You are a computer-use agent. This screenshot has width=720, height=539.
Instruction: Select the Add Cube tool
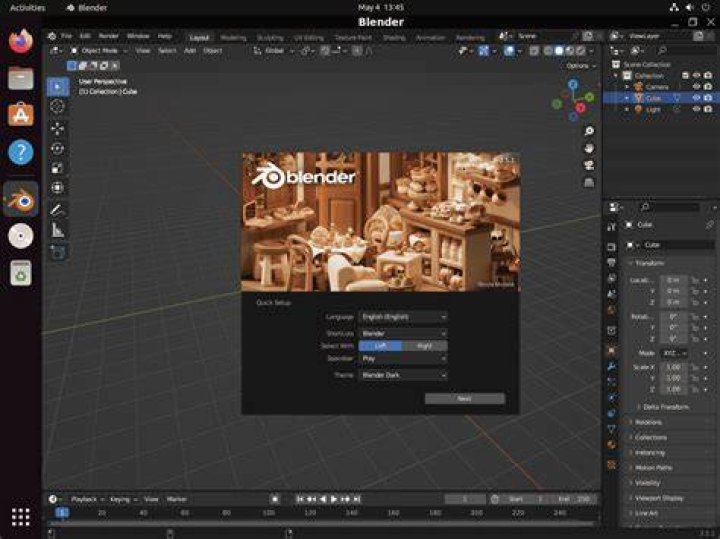tap(57, 252)
